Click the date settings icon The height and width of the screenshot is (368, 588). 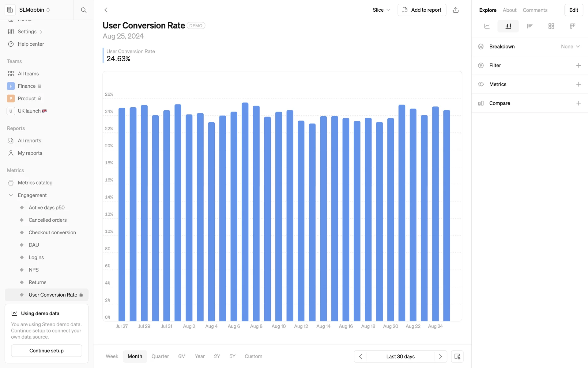pos(457,356)
